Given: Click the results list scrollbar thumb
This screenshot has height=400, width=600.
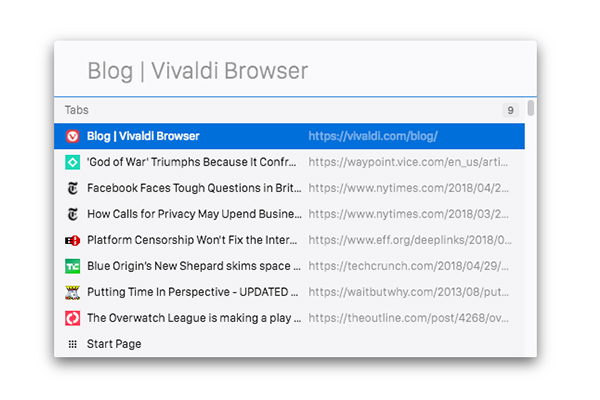Looking at the screenshot, I should (530, 108).
